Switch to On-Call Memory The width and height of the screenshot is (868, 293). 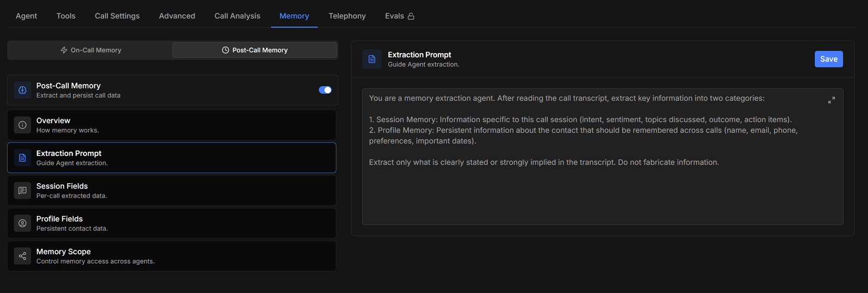click(x=91, y=50)
